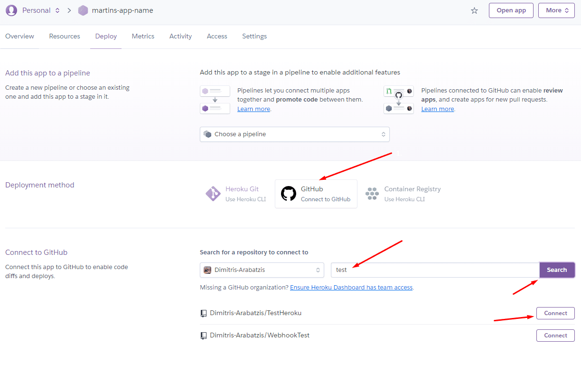Viewport: 581px width, 392px height.
Task: Connect the WebhookTest repository
Action: 555,336
